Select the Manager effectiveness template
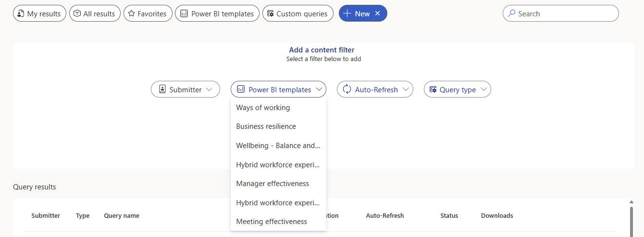The image size is (644, 237). [x=278, y=184]
